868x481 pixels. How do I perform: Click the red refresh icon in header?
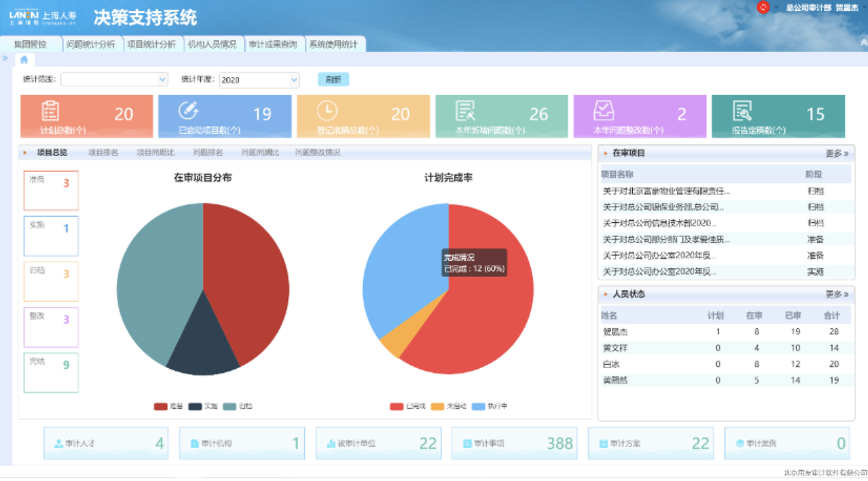763,7
